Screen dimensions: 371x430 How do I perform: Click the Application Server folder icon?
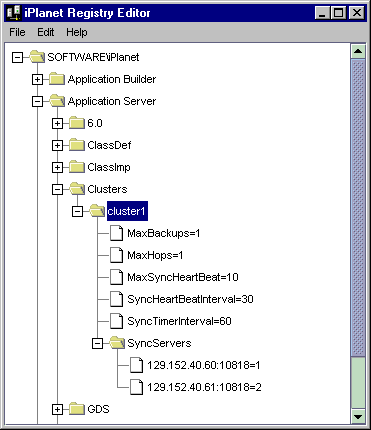(x=57, y=101)
